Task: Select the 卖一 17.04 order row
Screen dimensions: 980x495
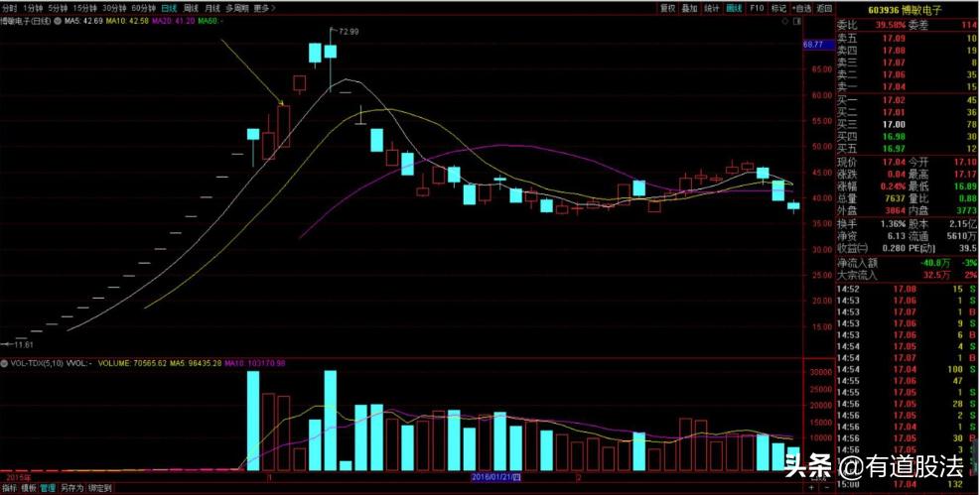Action: [907, 86]
